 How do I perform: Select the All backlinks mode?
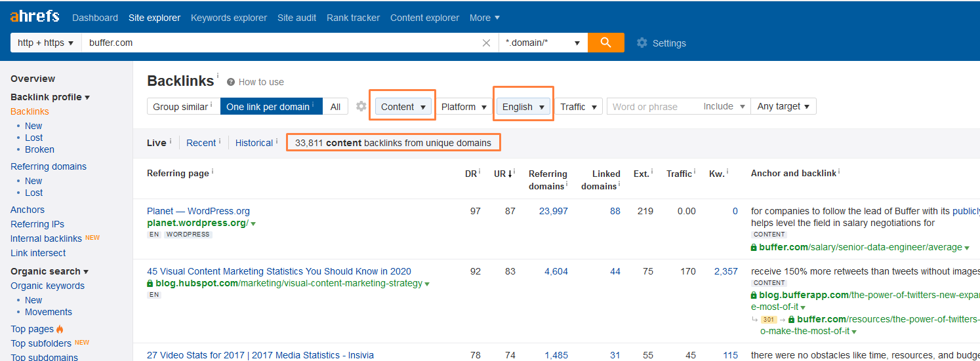(x=335, y=106)
